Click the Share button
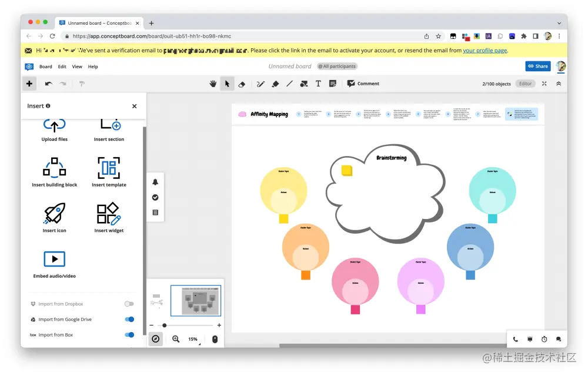Screen dimensions: 588x375 (x=538, y=66)
